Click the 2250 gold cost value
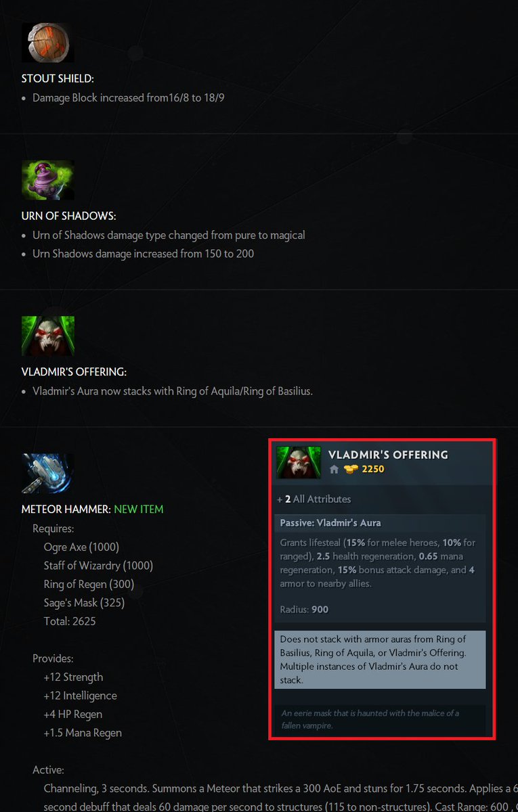 [x=373, y=469]
